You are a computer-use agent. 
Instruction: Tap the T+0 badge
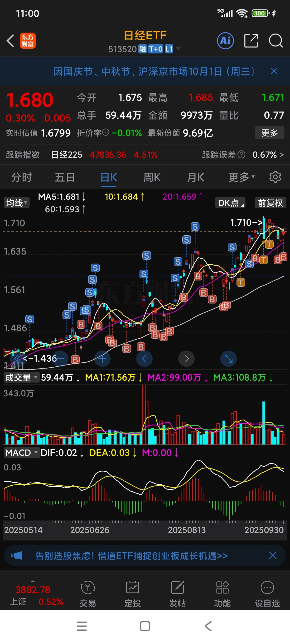(x=156, y=49)
